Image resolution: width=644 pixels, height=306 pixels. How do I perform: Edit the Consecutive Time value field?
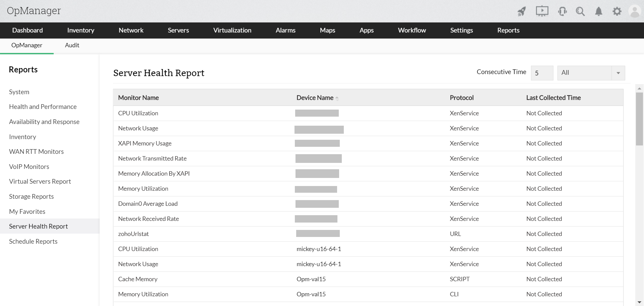[542, 73]
